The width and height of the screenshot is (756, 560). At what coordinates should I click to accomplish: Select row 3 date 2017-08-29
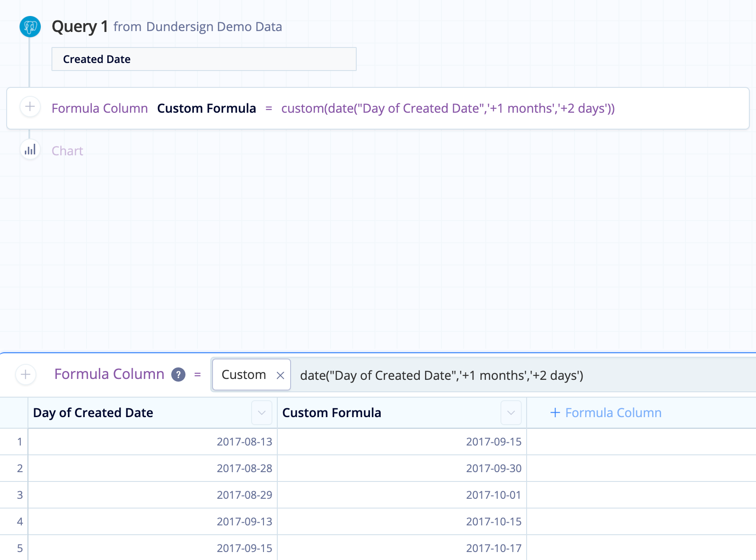[244, 495]
